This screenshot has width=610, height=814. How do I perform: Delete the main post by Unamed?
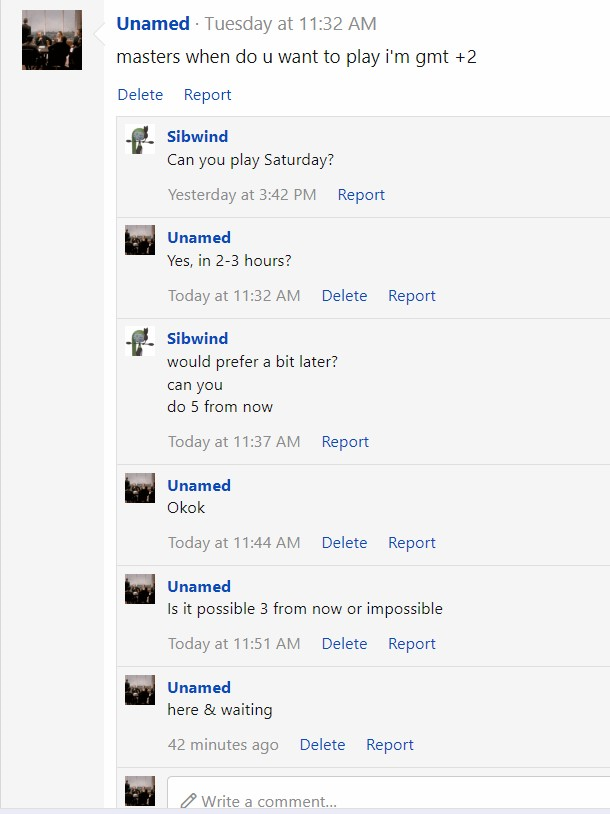point(140,94)
